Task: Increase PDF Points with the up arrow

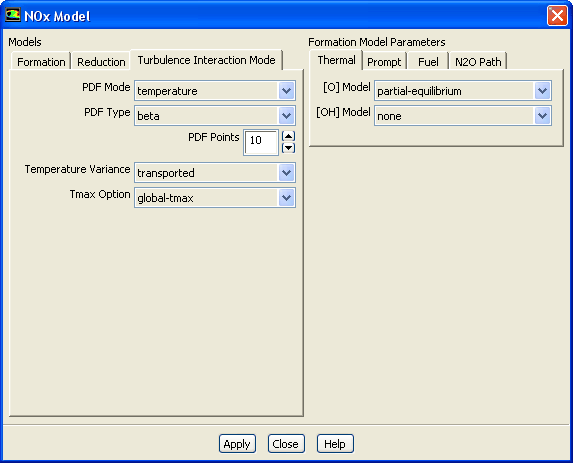Action: pos(289,136)
